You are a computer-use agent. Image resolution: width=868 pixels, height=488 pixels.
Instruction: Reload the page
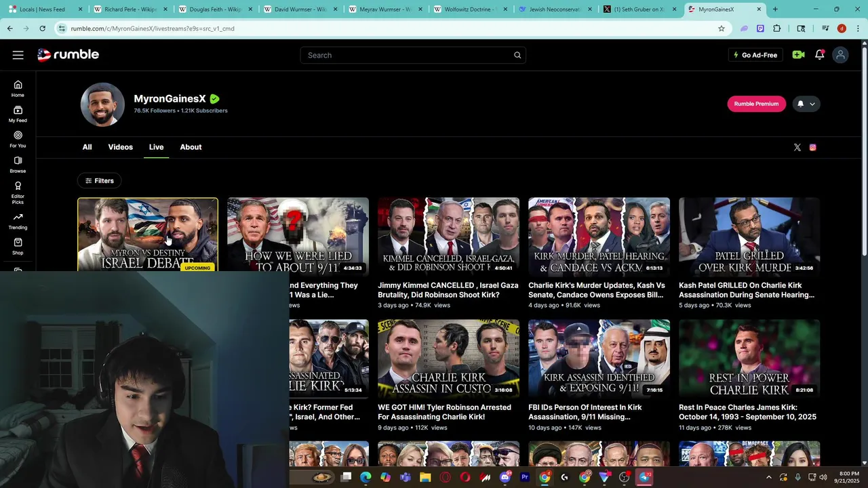click(x=42, y=28)
